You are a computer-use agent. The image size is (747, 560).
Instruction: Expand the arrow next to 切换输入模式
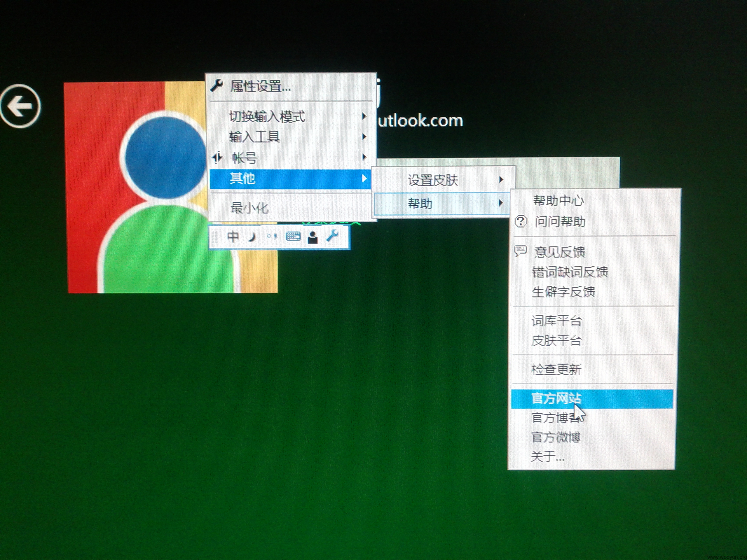(364, 116)
